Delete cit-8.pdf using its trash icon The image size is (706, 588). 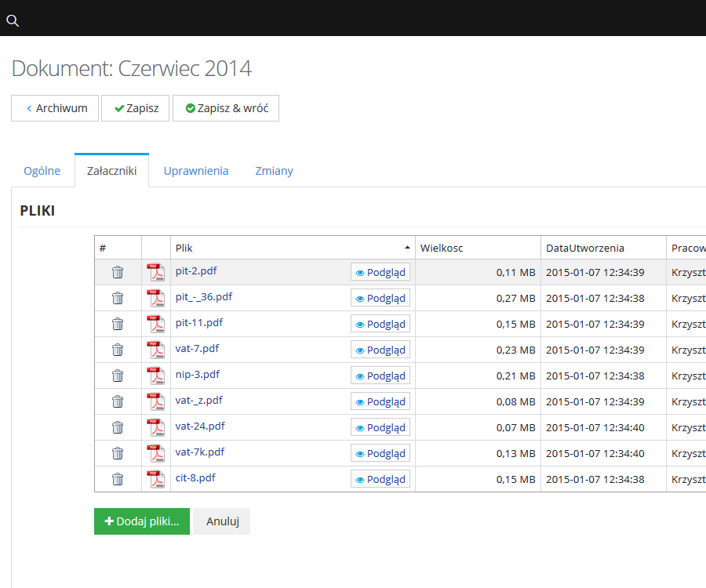(x=118, y=479)
